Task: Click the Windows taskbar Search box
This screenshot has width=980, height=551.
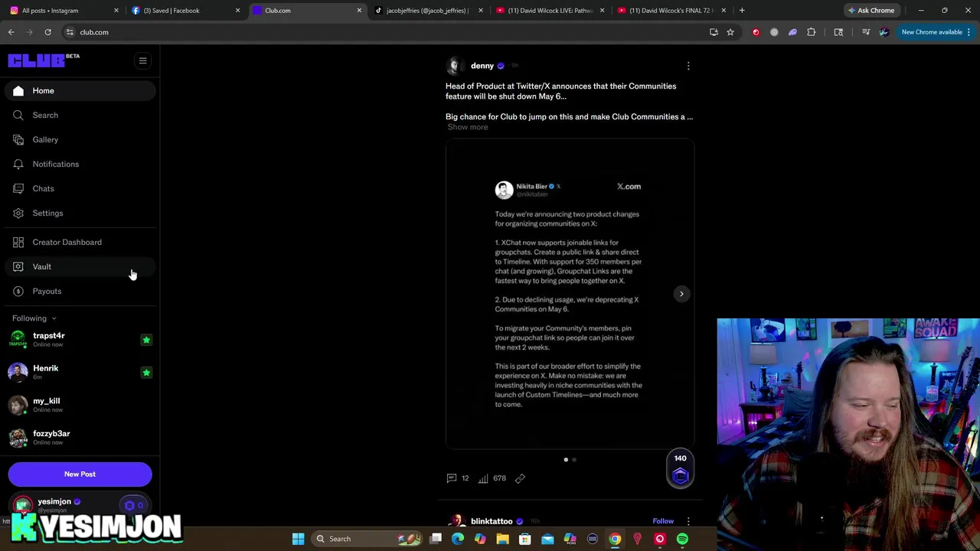Action: (367, 539)
